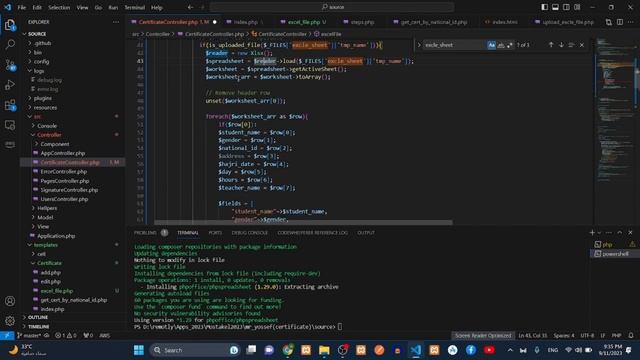Viewport: 640px width, 360px height.
Task: Toggle the bottom panel layout icon
Action: [x=555, y=7]
